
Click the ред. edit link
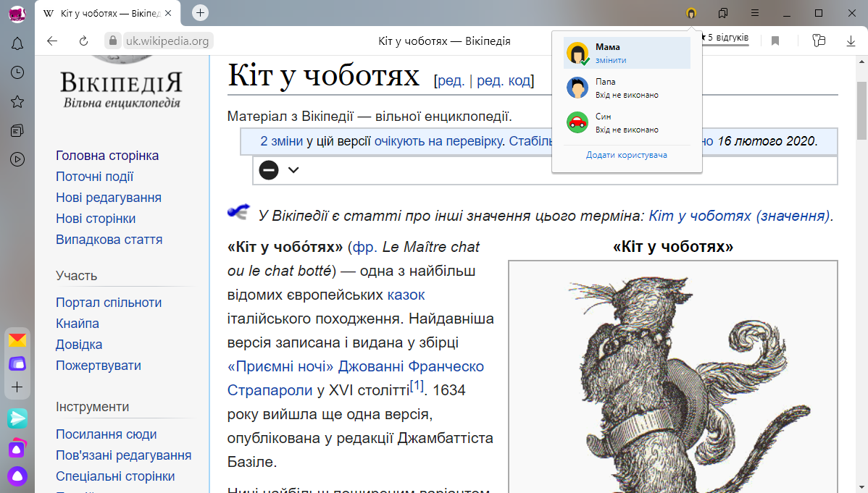451,80
